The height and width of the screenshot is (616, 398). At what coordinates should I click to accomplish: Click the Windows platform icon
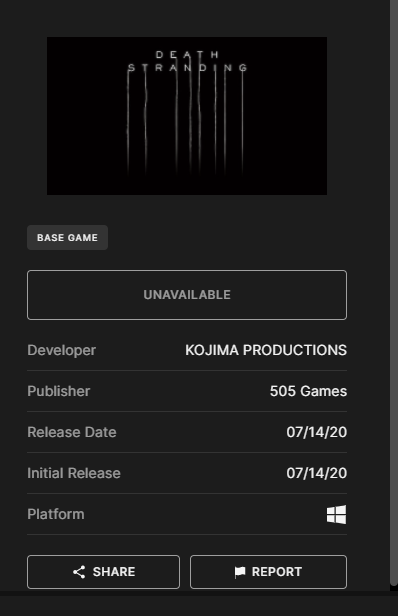tap(337, 514)
